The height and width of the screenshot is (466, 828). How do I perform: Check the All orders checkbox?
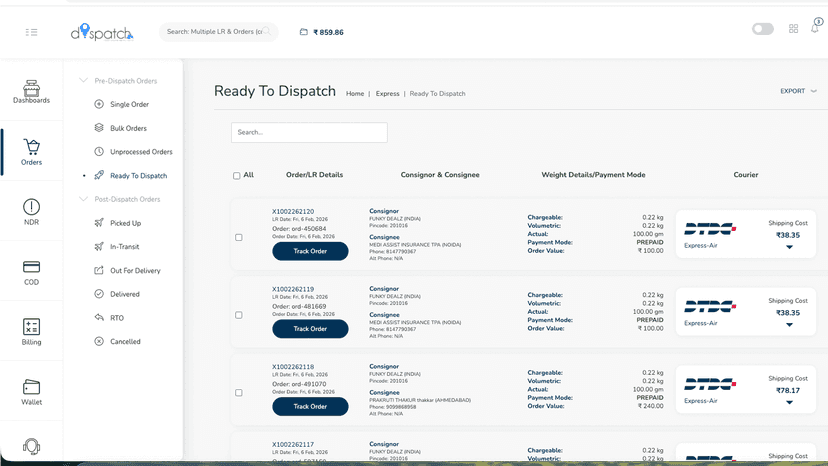pos(237,175)
